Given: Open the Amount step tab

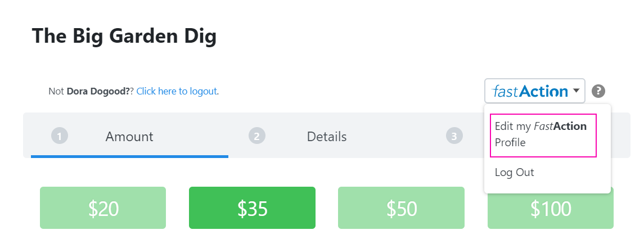Looking at the screenshot, I should 129,137.
